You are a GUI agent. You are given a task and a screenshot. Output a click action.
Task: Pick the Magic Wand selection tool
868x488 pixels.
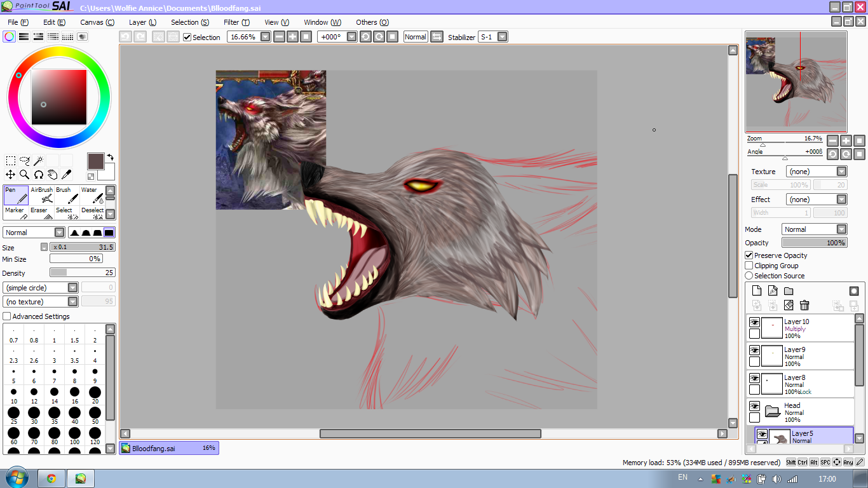tap(38, 161)
